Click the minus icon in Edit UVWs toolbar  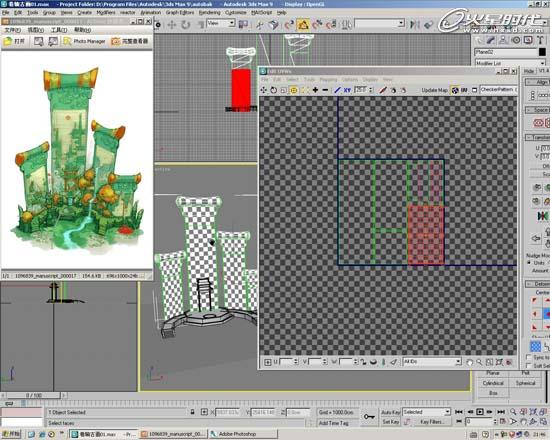325,90
